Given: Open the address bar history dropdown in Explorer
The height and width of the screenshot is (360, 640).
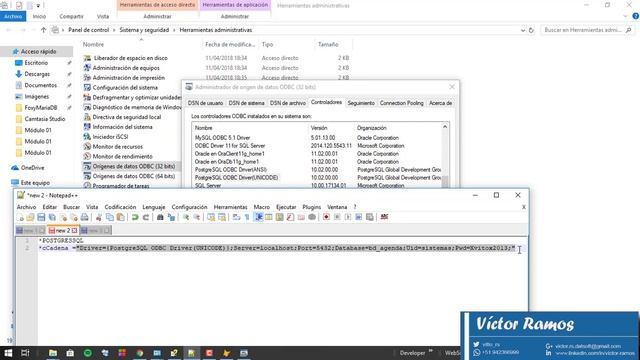Looking at the screenshot, I should tap(523, 30).
